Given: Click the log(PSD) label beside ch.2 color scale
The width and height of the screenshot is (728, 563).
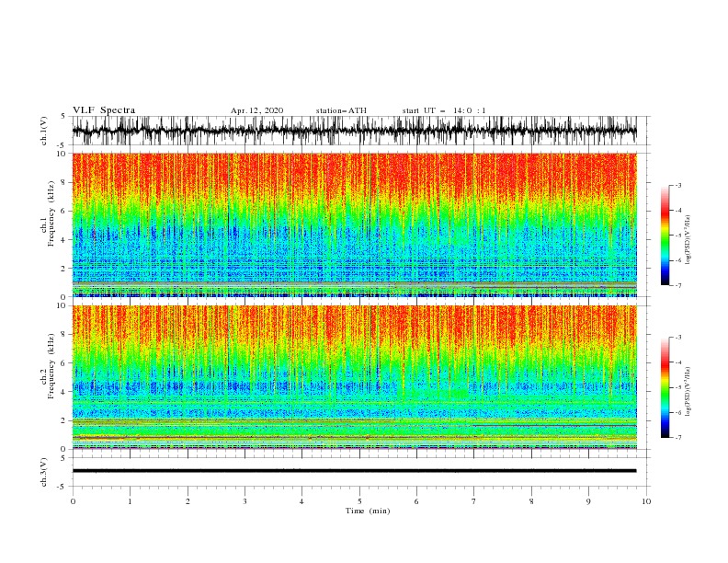Looking at the screenshot, I should click(x=688, y=392).
